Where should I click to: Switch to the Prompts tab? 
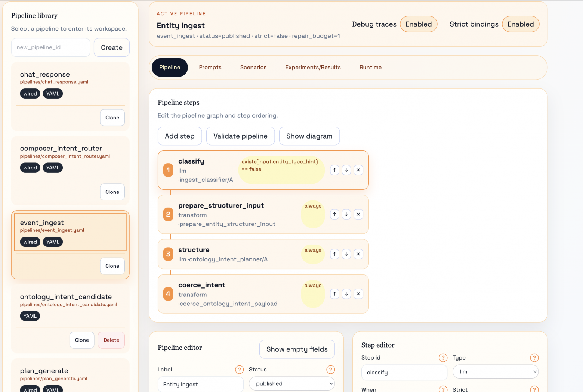(x=210, y=68)
